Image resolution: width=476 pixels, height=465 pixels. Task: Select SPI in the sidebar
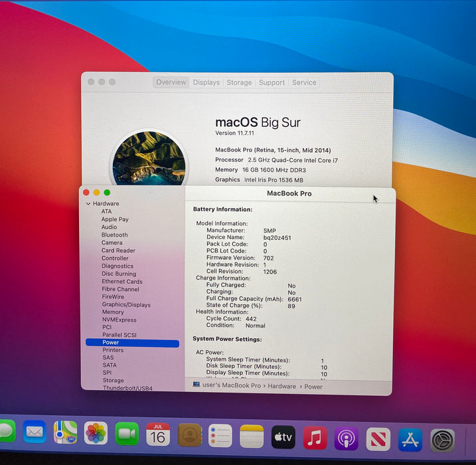click(107, 373)
